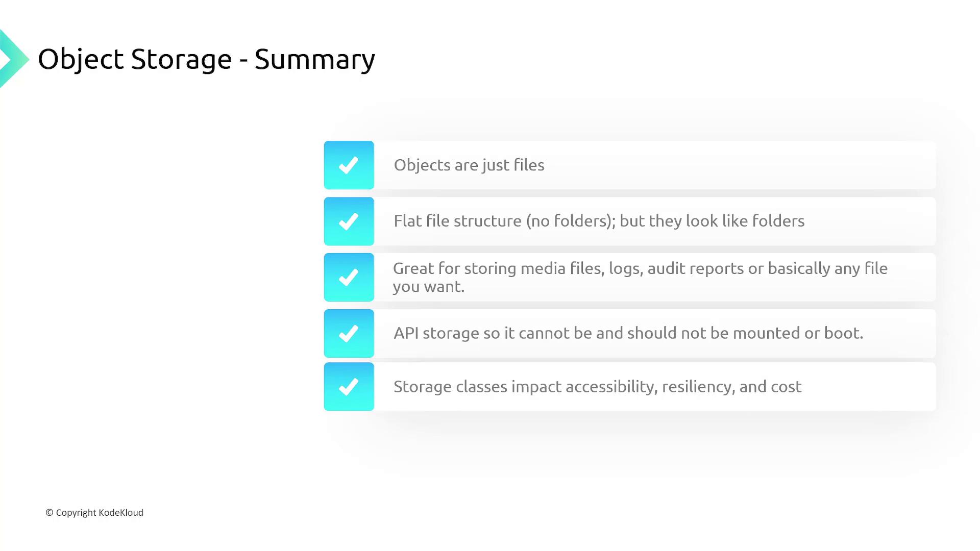The width and height of the screenshot is (980, 551).
Task: Click 'but they look like folders' phrase
Action: coord(712,221)
